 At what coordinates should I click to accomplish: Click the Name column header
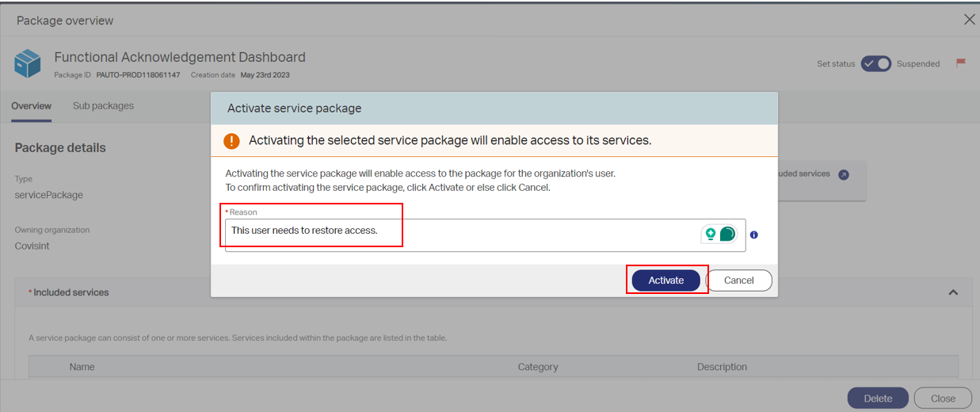click(82, 367)
